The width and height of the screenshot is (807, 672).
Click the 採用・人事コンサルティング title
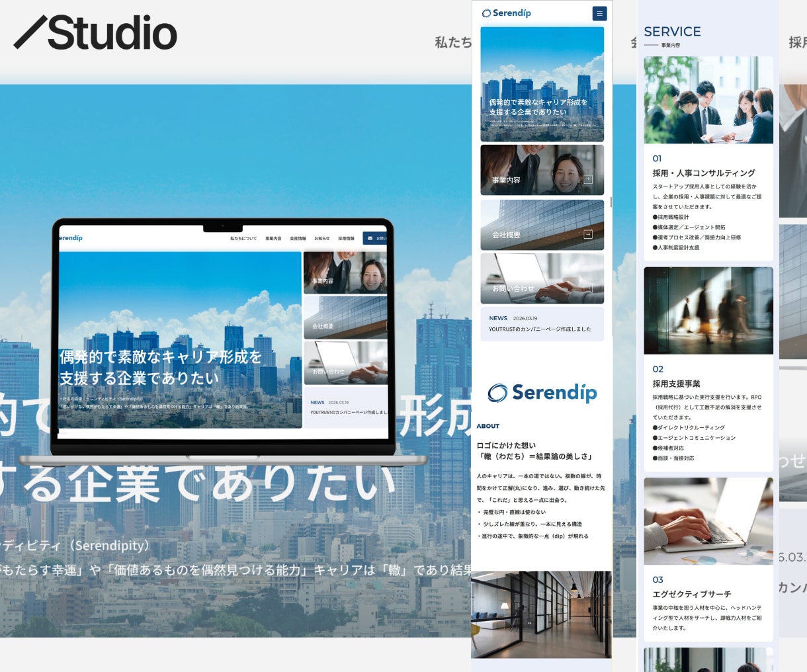704,173
